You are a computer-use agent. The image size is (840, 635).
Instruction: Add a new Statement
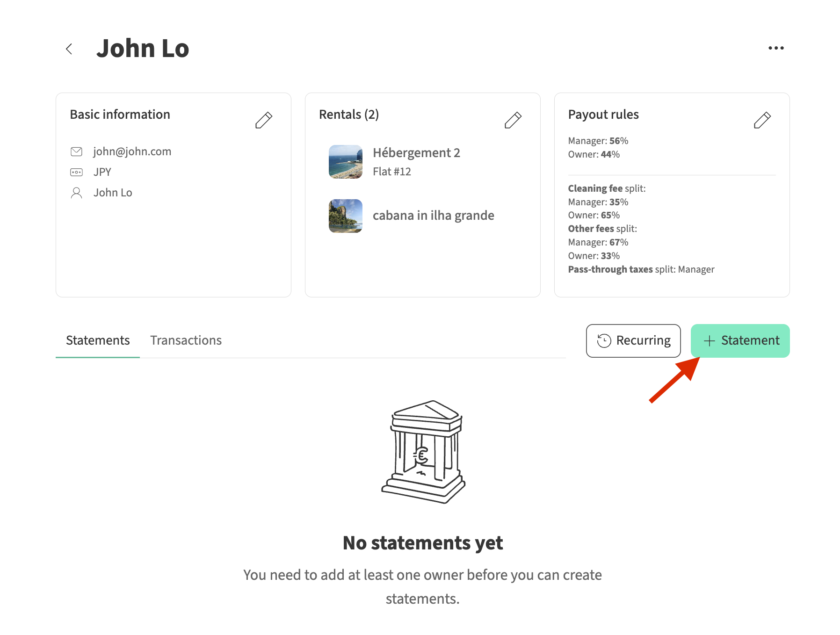point(740,341)
